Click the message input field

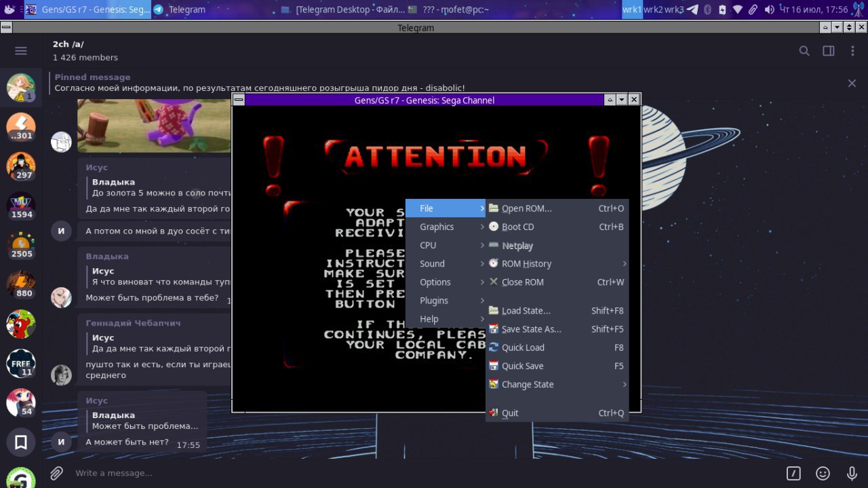pyautogui.click(x=424, y=473)
